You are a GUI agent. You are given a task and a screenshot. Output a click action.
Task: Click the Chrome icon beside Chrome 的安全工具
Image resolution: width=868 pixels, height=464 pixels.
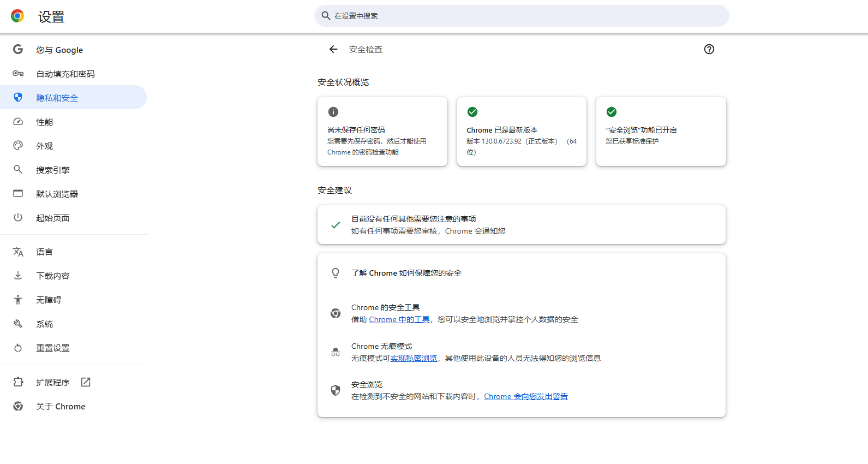(x=336, y=313)
